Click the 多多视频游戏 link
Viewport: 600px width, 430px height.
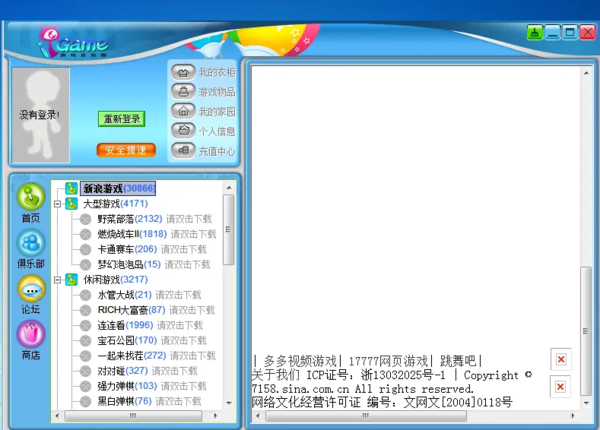(300, 361)
